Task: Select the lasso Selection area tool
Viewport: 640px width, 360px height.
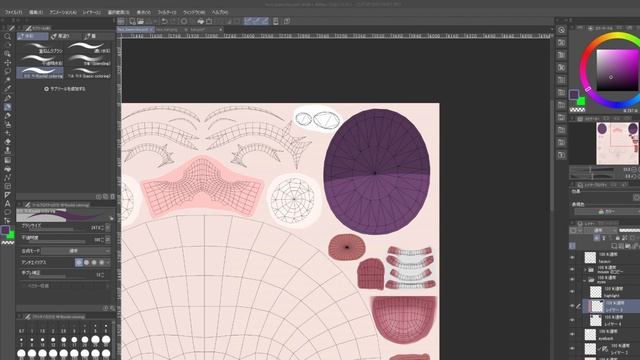Action: (x=7, y=71)
